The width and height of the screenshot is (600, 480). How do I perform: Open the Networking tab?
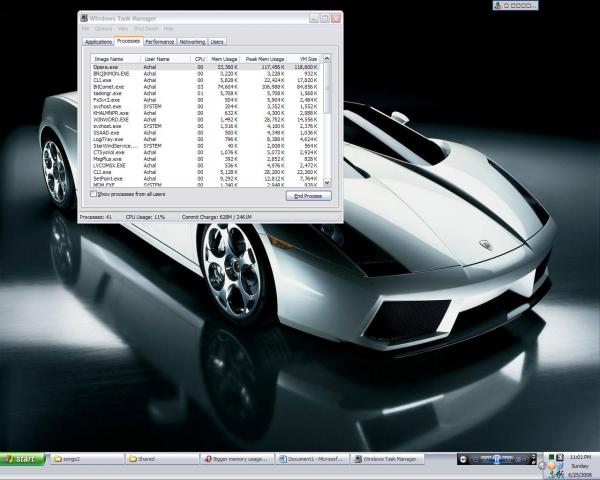(192, 42)
